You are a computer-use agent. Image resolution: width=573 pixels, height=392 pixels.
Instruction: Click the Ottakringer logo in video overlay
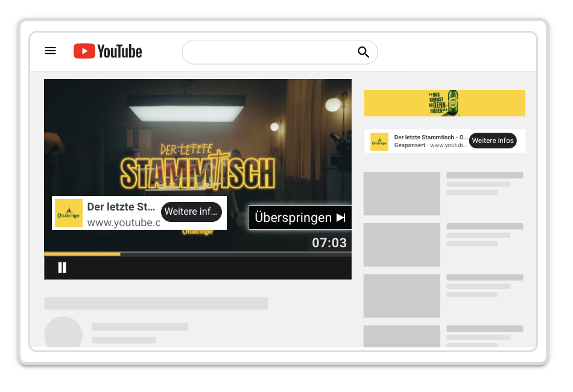pyautogui.click(x=69, y=213)
